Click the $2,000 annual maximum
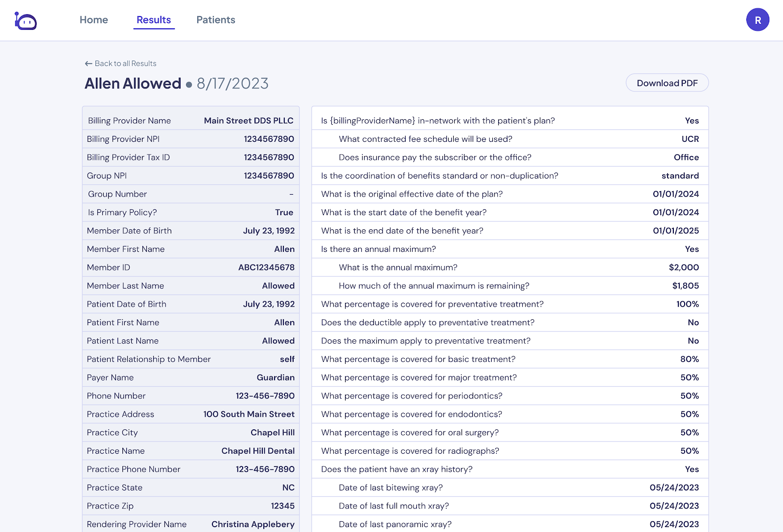This screenshot has width=783, height=532. (x=684, y=267)
